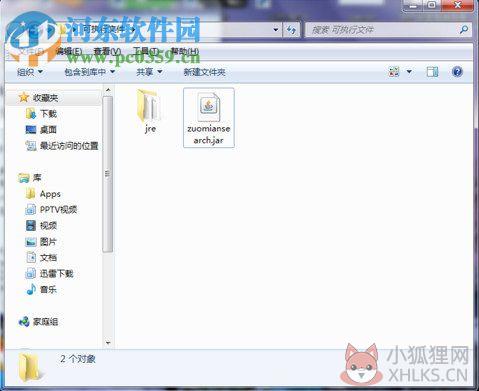The width and height of the screenshot is (479, 391).
Task: Click the refresh button beside address bar
Action: (291, 30)
